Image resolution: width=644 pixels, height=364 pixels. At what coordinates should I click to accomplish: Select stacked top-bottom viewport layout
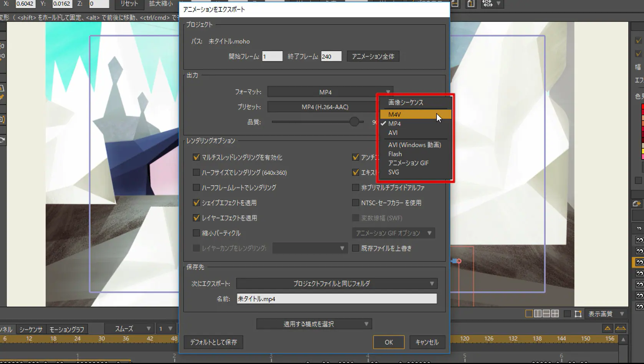546,314
